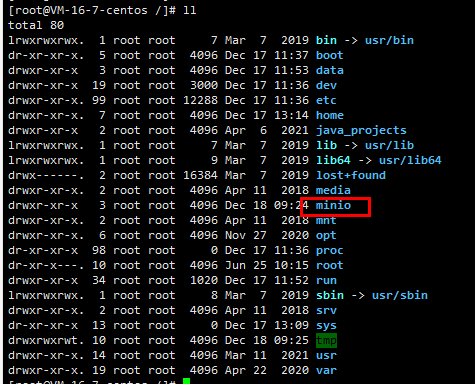Click the green terminal cursor block
This screenshot has height=384, width=475.
186,381
